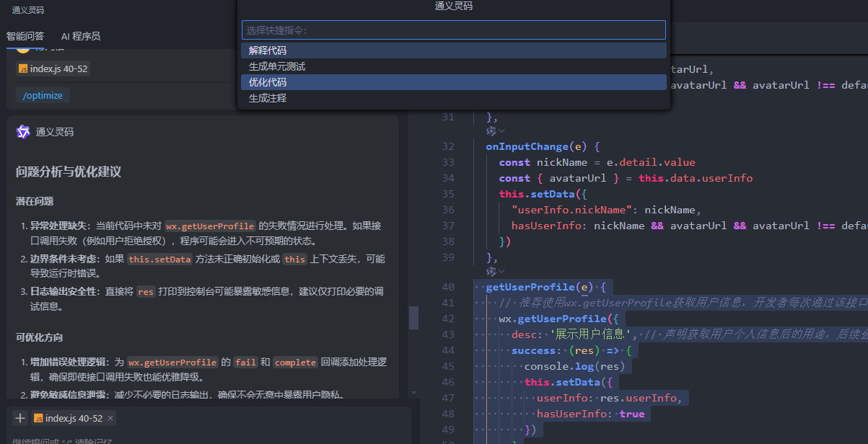Click the 潜在问题 subheading

(35, 201)
